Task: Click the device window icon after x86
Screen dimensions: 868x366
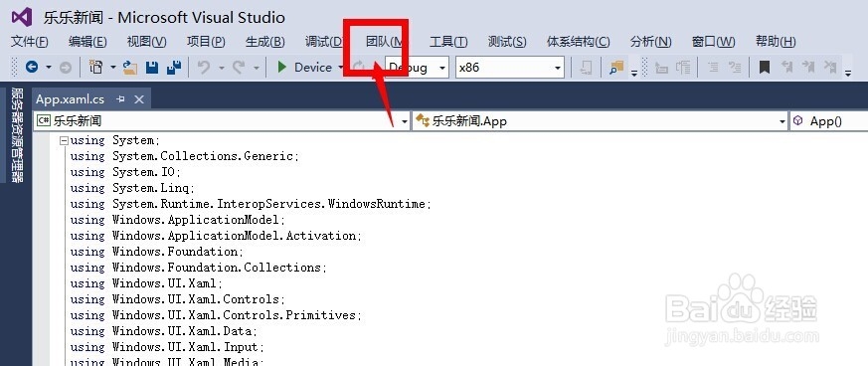Action: pos(586,68)
